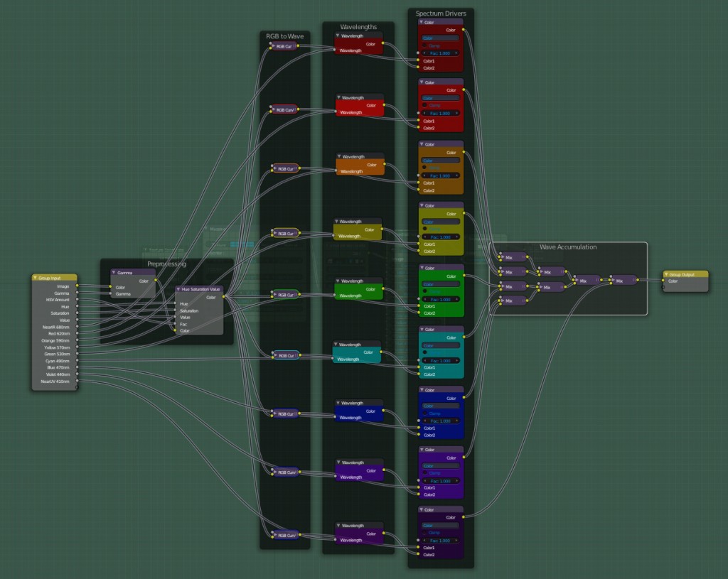Click the Fac slider on the green mix node
The width and height of the screenshot is (728, 579).
(441, 299)
